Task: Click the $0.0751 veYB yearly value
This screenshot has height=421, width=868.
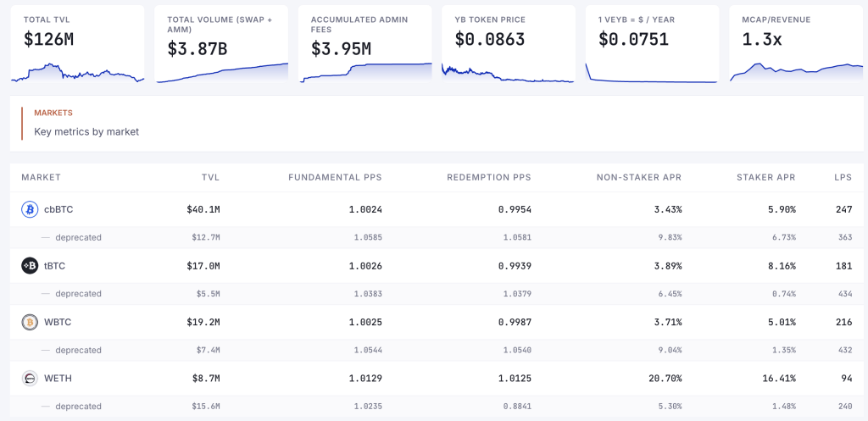Action: tap(634, 39)
